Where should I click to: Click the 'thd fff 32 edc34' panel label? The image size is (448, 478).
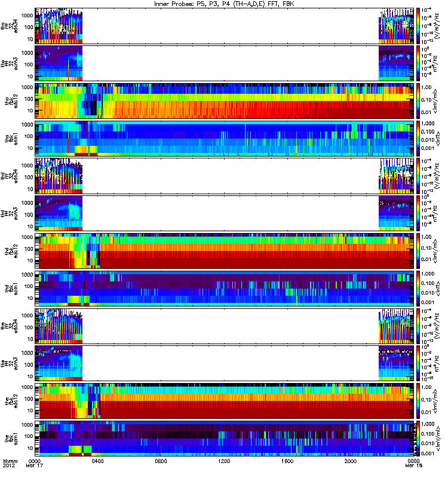click(x=9, y=176)
